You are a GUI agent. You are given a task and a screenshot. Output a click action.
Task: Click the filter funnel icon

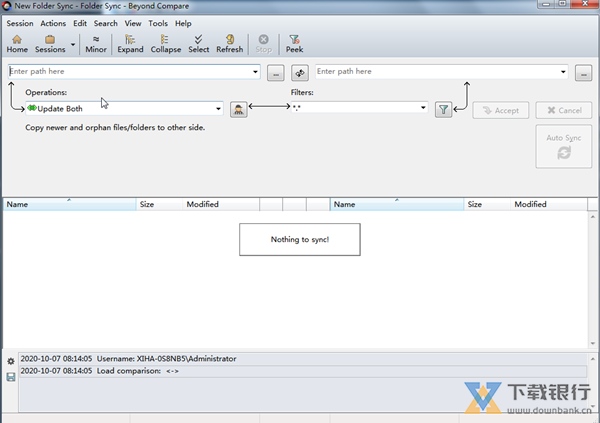(x=444, y=109)
